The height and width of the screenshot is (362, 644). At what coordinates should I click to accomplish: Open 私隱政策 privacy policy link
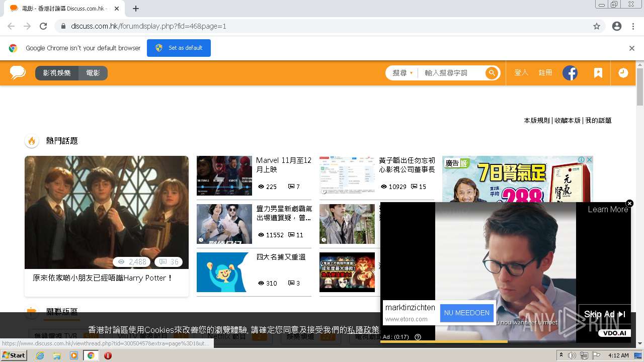click(x=363, y=330)
